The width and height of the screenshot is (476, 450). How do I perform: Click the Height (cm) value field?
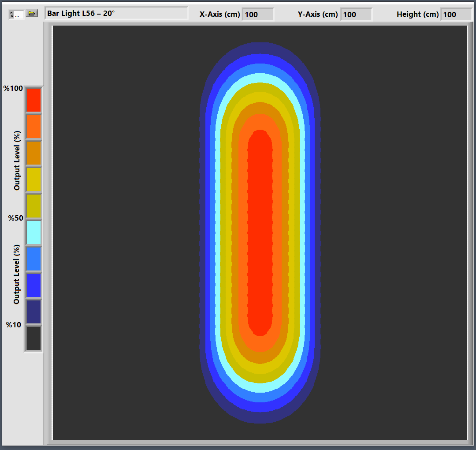456,15
